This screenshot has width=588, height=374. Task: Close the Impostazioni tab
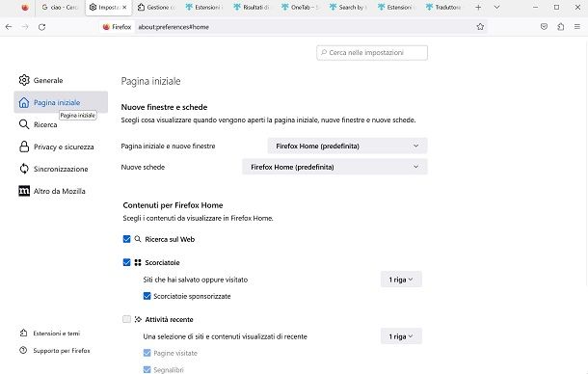pyautogui.click(x=124, y=7)
